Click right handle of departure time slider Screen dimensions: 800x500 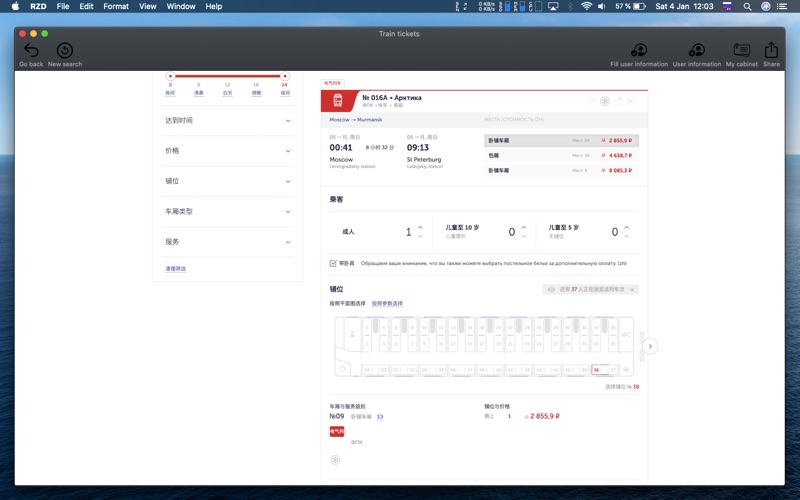285,75
